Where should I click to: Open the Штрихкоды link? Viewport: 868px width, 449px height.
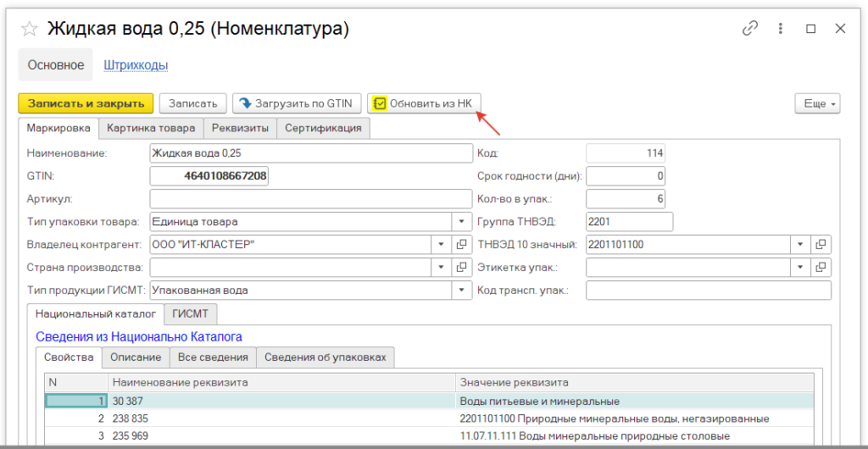[x=136, y=65]
